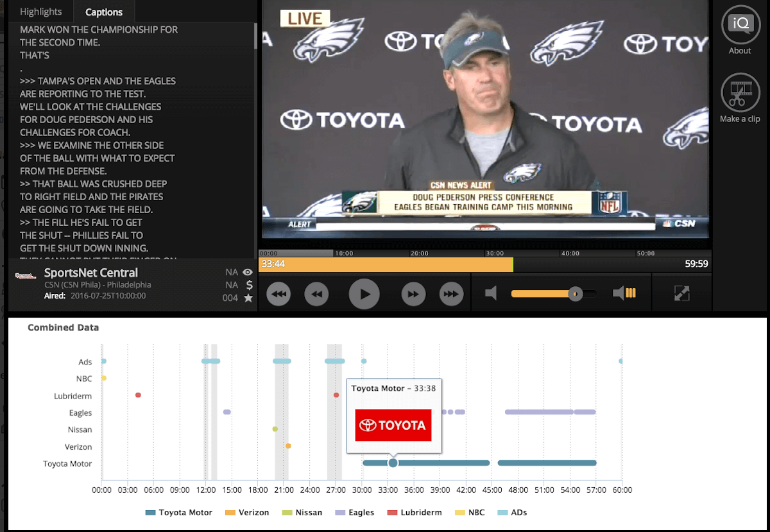Rewind with the double-arrow back button

[316, 294]
